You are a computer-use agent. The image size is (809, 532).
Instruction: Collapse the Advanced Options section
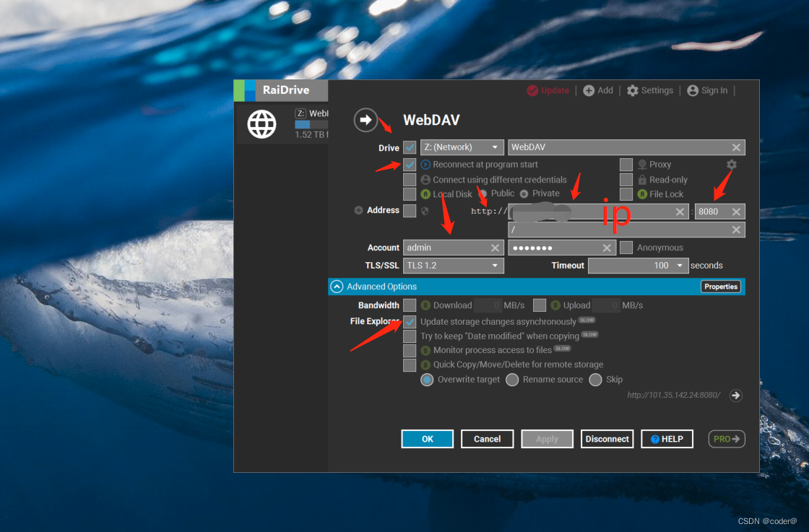click(x=337, y=287)
